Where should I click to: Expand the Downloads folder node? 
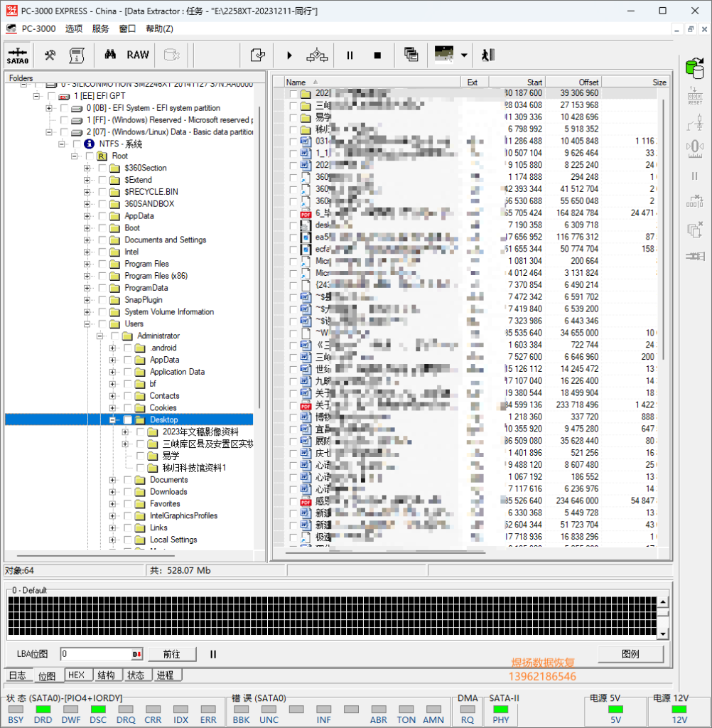point(112,492)
